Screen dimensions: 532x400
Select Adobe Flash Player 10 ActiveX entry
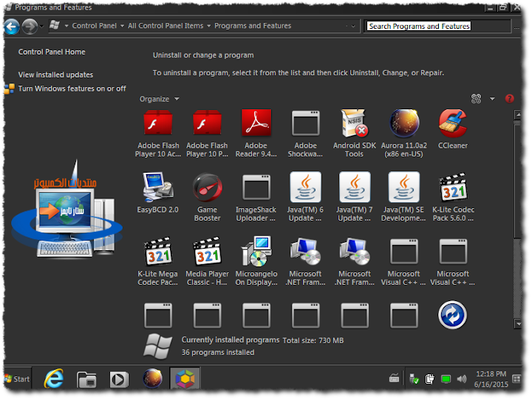coord(158,134)
